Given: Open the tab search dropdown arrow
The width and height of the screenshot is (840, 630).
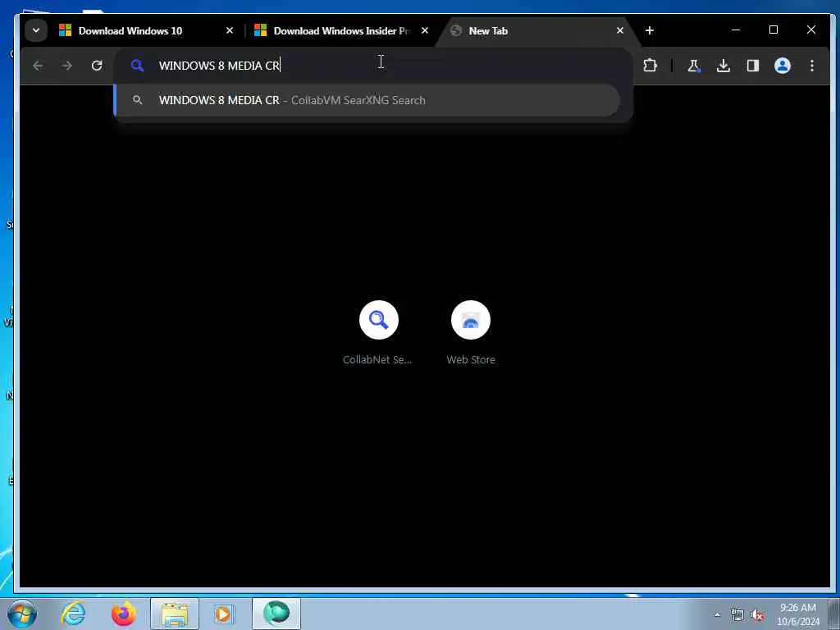Looking at the screenshot, I should [36, 30].
